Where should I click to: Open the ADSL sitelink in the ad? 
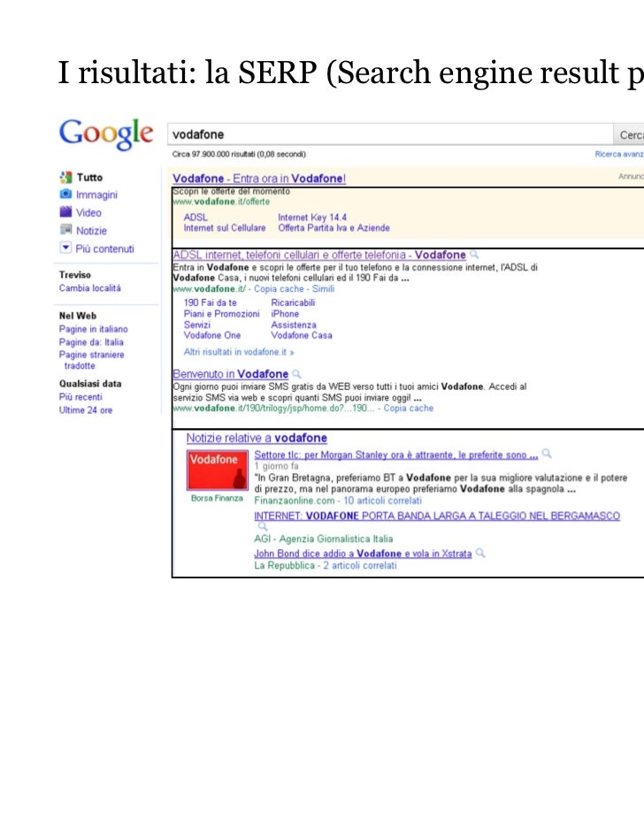(195, 217)
